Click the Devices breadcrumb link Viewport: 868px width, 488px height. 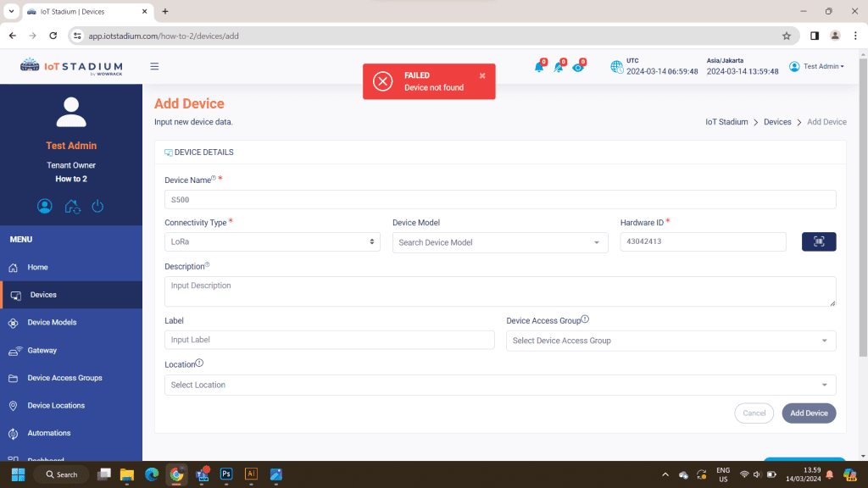[x=777, y=122]
